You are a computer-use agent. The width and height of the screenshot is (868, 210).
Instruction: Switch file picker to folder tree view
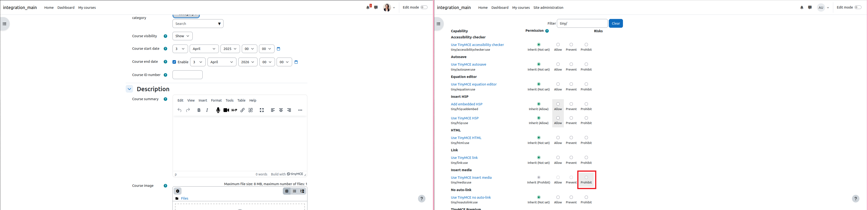tap(302, 191)
